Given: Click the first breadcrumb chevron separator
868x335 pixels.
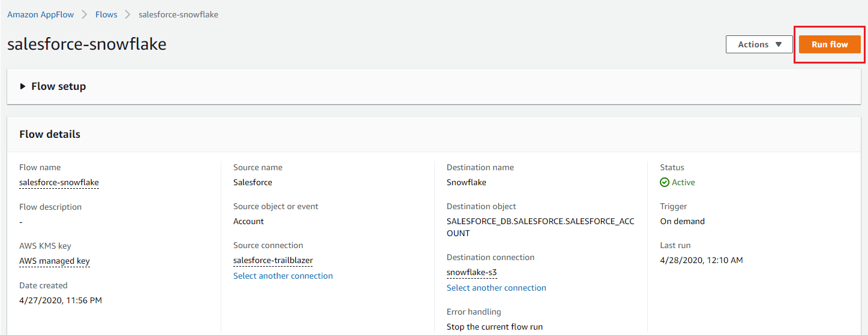Looking at the screenshot, I should pos(85,14).
